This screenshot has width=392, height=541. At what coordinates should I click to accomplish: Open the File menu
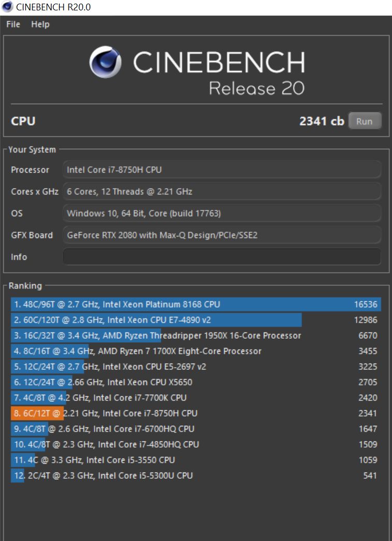(x=13, y=24)
